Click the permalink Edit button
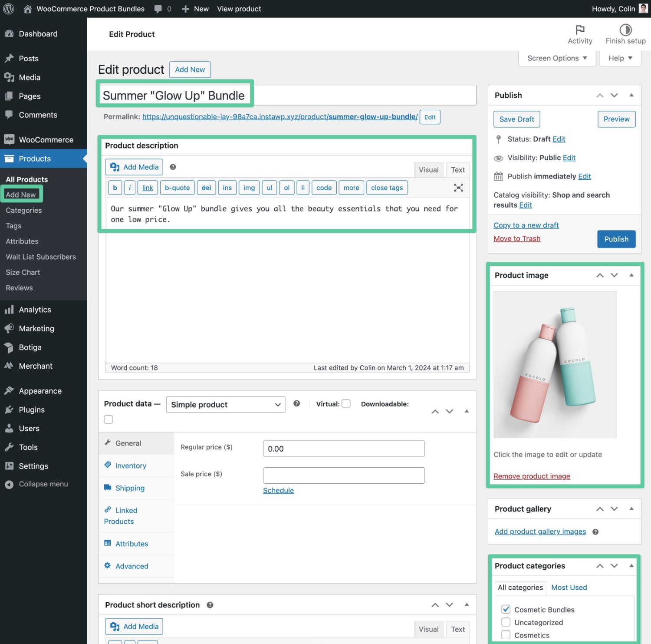This screenshot has height=644, width=651. (430, 117)
